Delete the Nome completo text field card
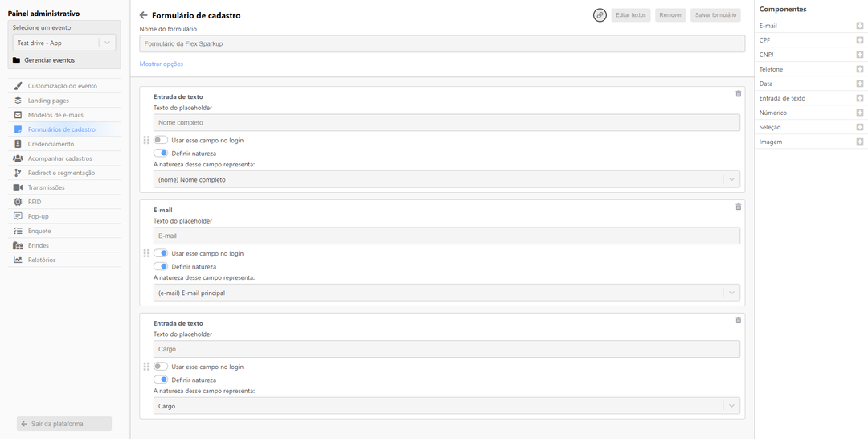Viewport: 868px width, 439px height. pos(739,94)
